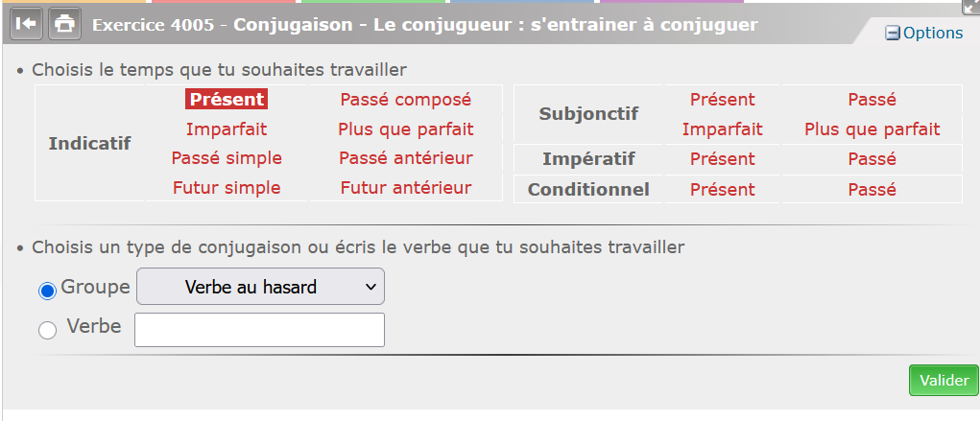This screenshot has width=980, height=421.
Task: Choose the Futur simple tense
Action: point(227,188)
